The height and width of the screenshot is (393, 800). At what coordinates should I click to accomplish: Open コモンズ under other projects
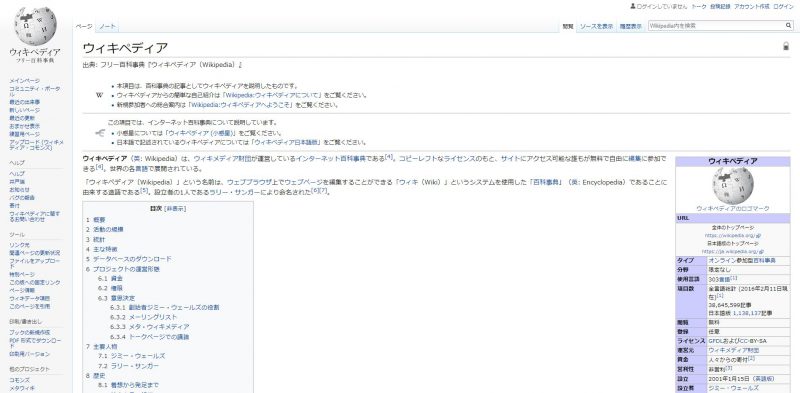pyautogui.click(x=19, y=380)
